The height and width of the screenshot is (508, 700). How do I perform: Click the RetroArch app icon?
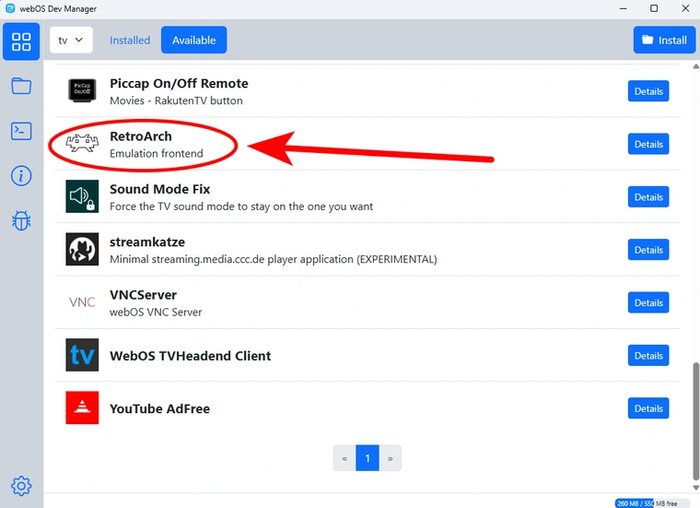[x=82, y=144]
